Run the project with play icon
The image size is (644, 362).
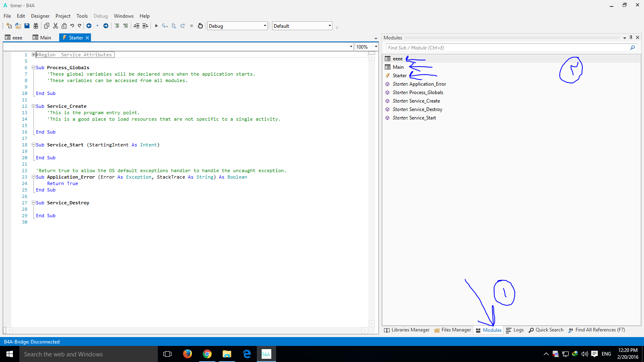tap(156, 26)
